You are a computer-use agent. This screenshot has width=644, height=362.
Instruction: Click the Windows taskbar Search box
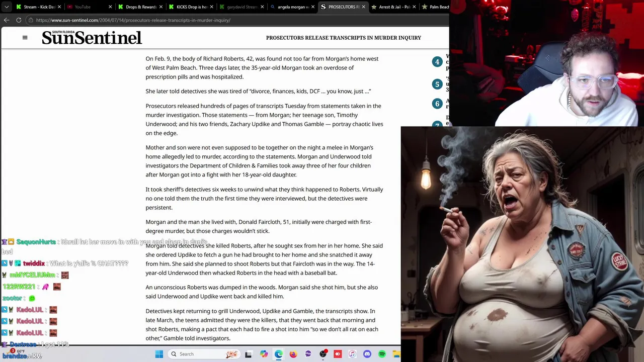[203, 354]
